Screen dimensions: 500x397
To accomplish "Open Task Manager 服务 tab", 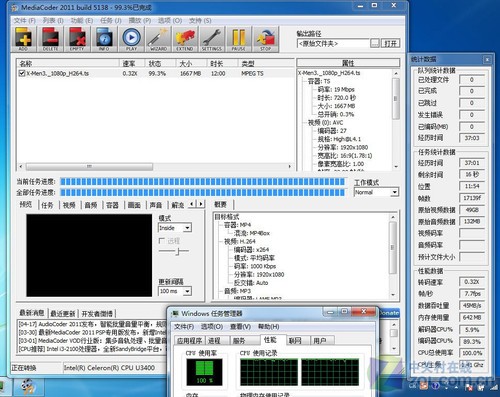I will pyautogui.click(x=239, y=341).
